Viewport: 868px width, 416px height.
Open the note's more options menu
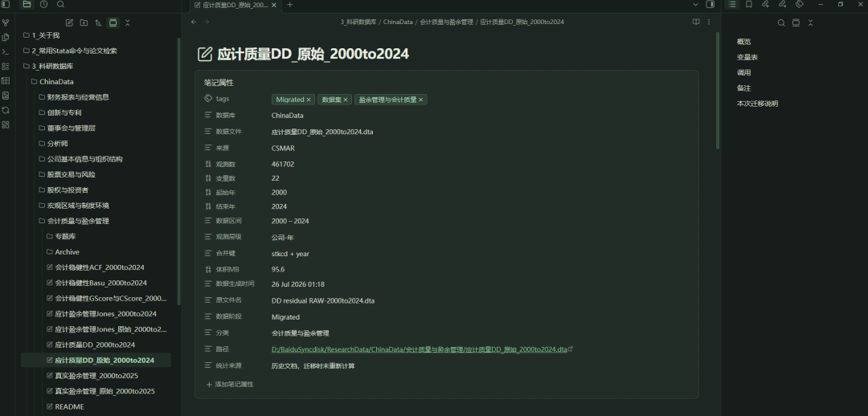[709, 22]
